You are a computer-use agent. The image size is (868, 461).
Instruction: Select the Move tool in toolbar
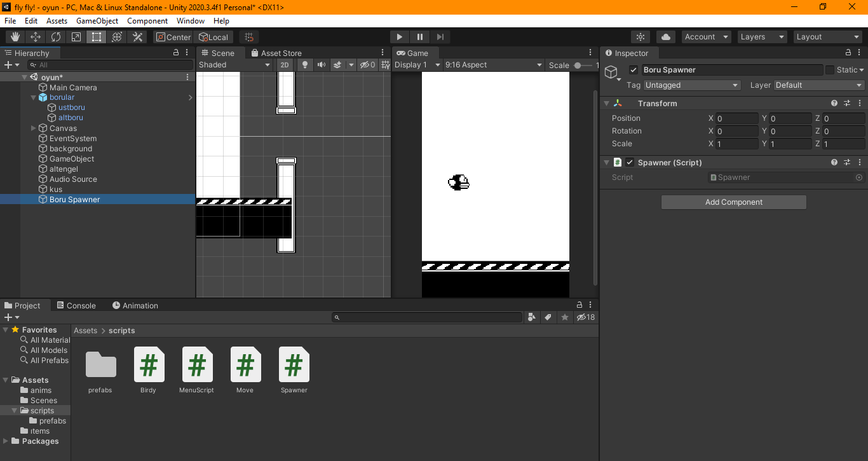point(36,37)
